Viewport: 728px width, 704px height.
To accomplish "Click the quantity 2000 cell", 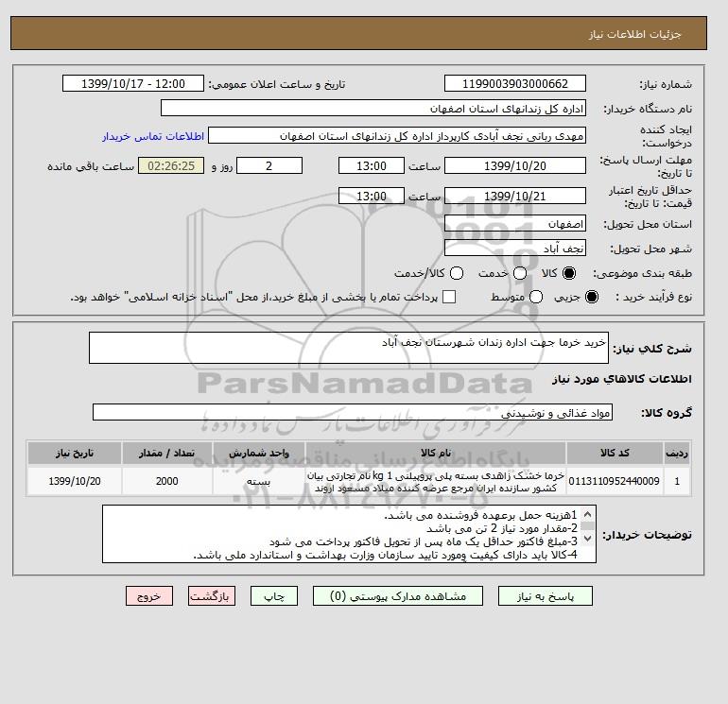I will [x=167, y=481].
